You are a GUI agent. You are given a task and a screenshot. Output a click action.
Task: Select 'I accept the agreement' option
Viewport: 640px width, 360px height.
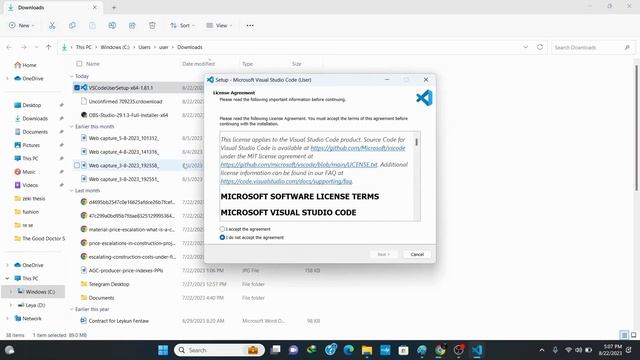222,229
